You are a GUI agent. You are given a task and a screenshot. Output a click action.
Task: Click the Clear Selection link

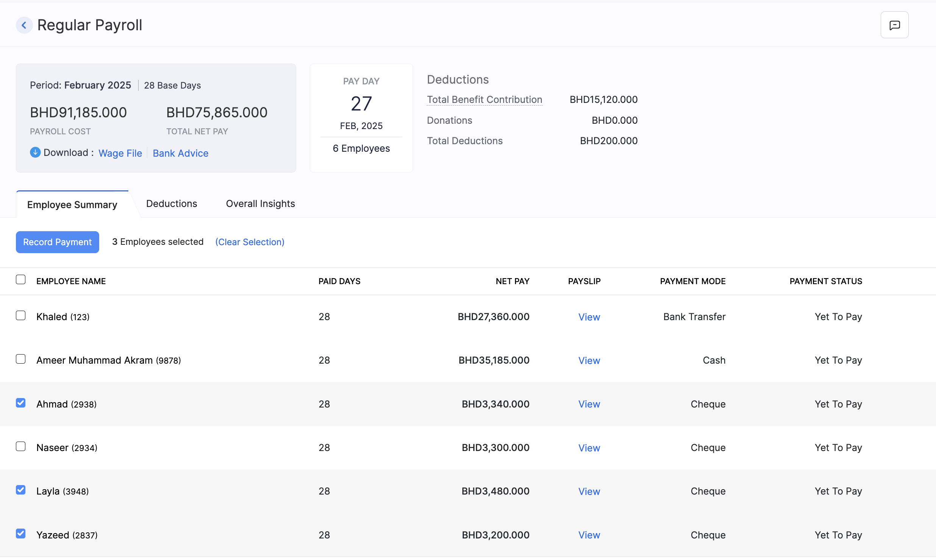pyautogui.click(x=250, y=242)
